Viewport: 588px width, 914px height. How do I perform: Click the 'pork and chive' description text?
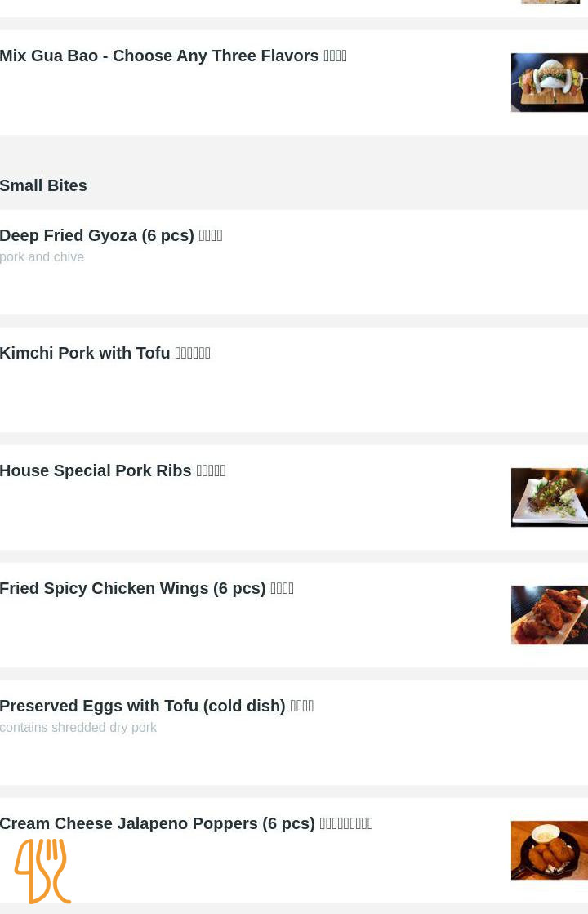pyautogui.click(x=42, y=256)
